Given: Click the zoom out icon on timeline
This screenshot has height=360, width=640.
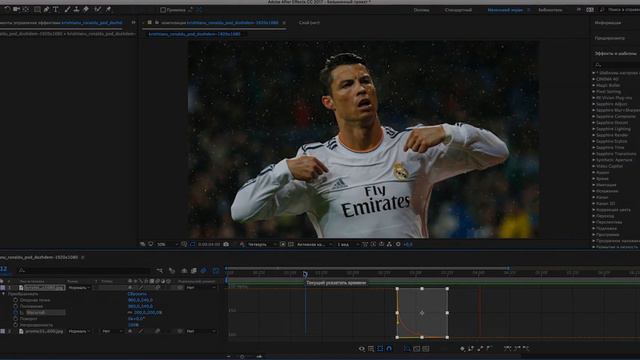Looking at the screenshot, I should [x=229, y=356].
